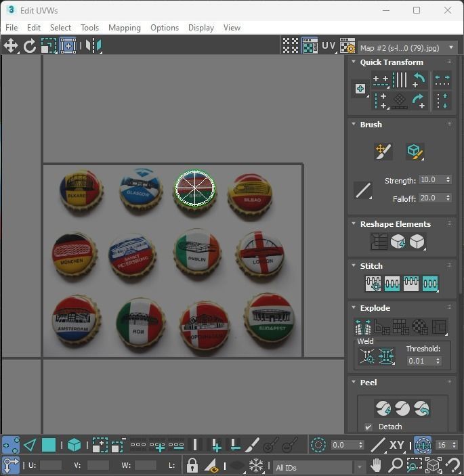Click the brush falloff type line icon
Image resolution: width=464 pixels, height=476 pixels.
(363, 190)
